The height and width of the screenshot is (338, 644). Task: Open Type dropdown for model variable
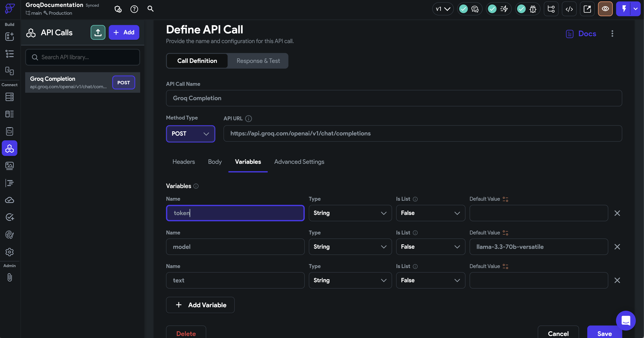pos(350,247)
